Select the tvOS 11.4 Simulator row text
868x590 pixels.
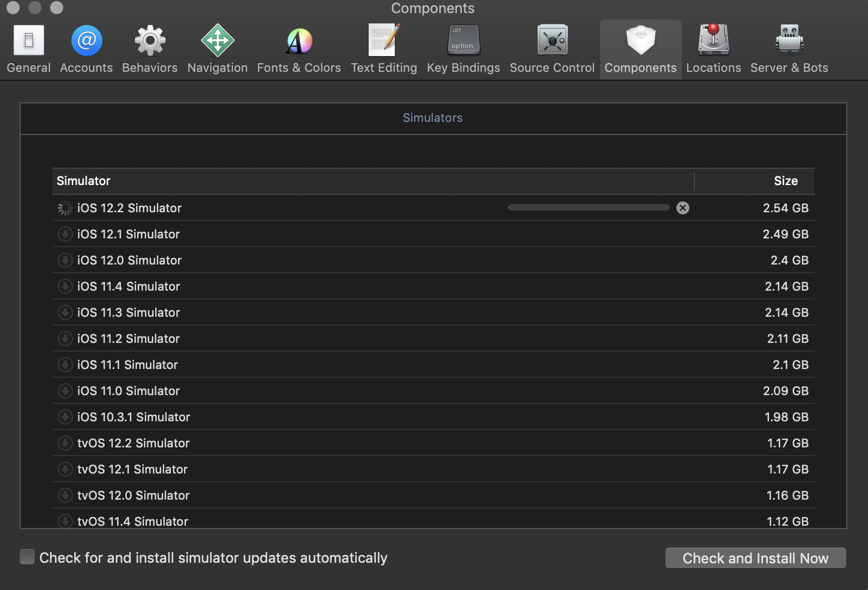pos(133,521)
